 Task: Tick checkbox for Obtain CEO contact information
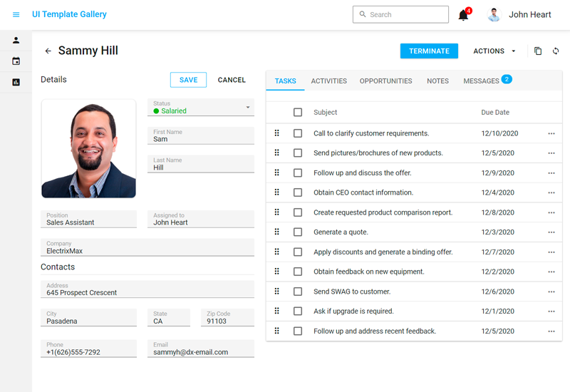[x=298, y=192]
